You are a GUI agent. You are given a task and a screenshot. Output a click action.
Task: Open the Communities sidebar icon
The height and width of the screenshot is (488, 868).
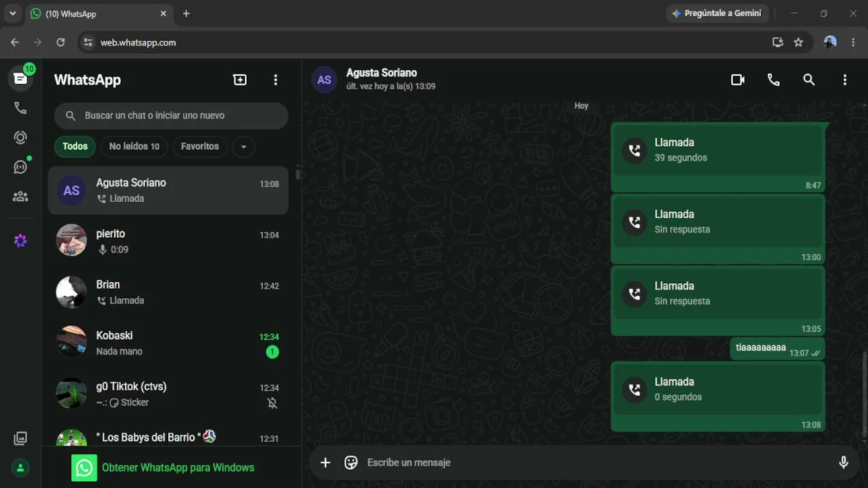coord(20,197)
